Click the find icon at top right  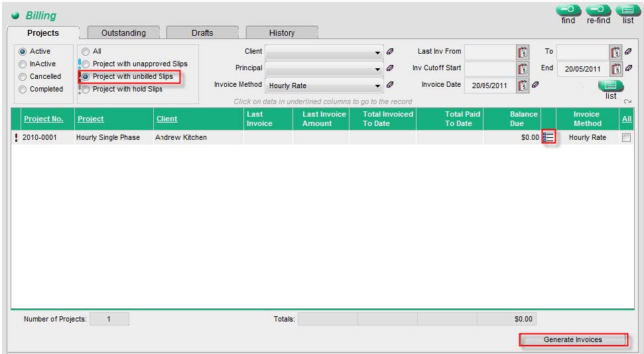(568, 10)
